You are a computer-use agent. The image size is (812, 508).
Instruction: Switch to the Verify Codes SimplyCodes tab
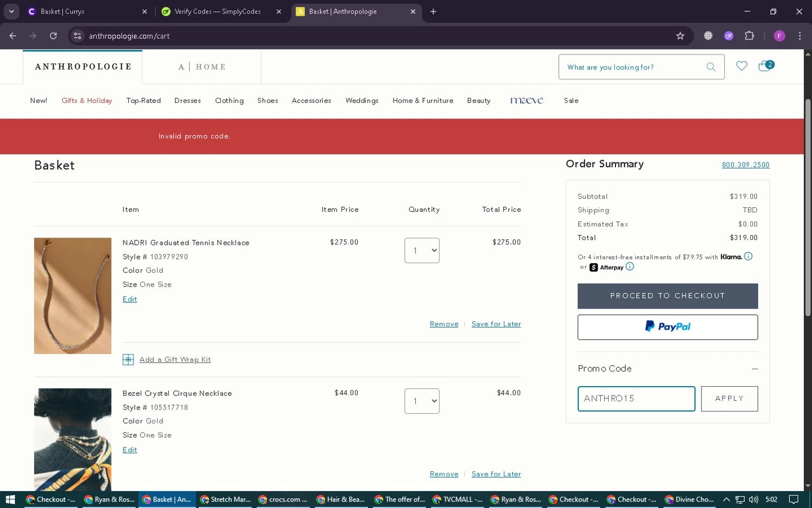[221, 11]
